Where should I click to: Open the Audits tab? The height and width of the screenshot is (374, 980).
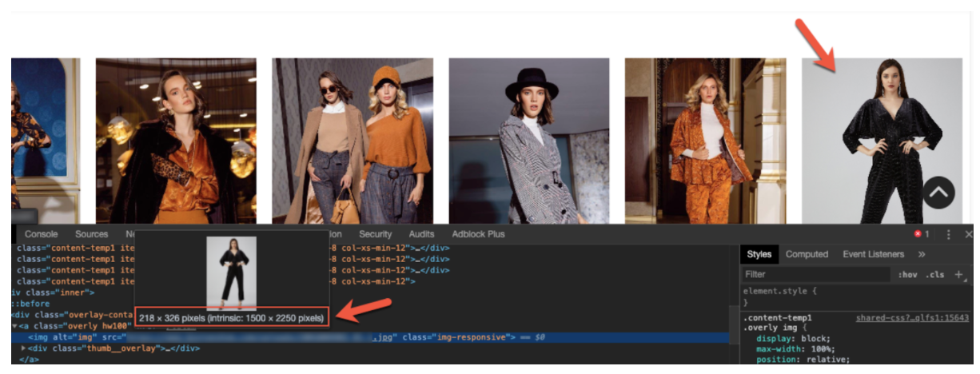421,234
